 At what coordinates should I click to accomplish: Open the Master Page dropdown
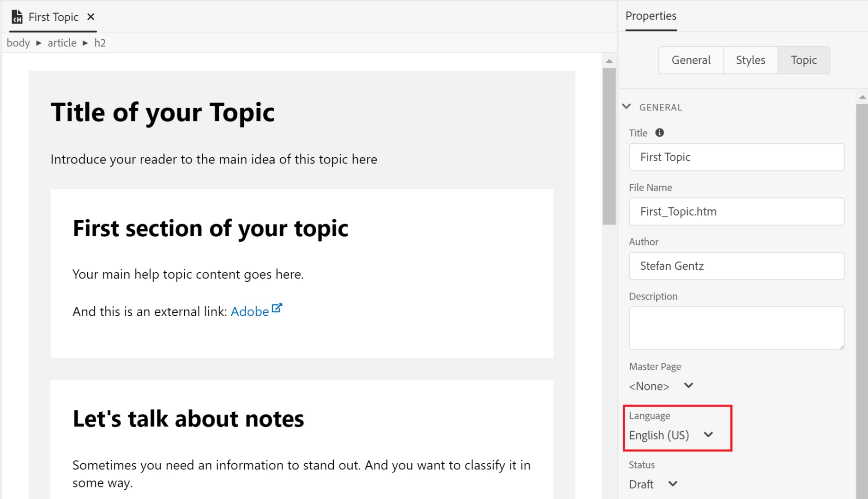(661, 386)
